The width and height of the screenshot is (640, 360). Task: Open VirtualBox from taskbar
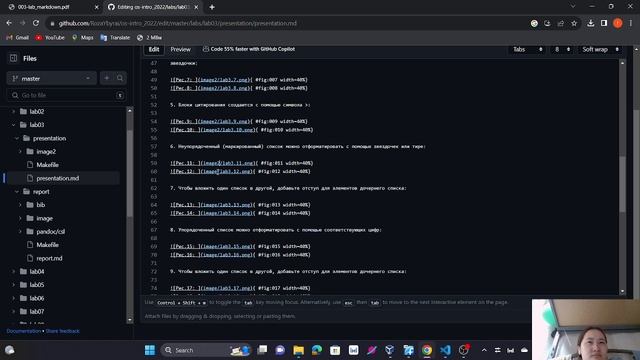pos(390,350)
